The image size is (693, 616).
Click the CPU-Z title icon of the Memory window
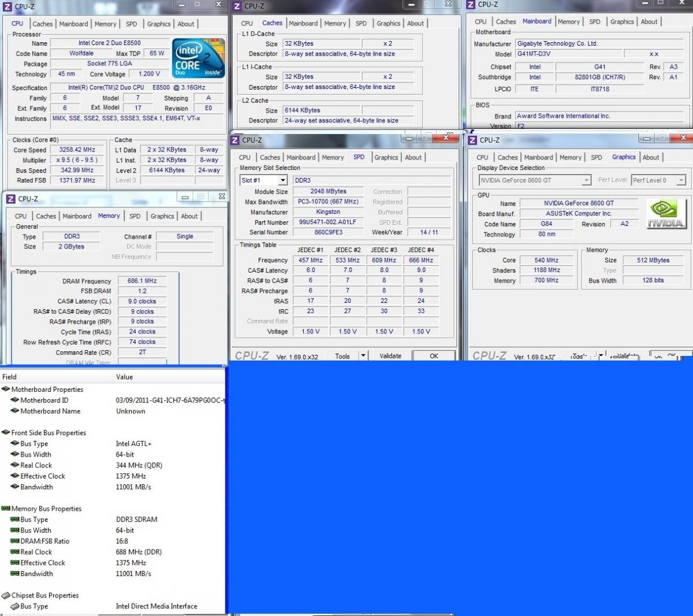(11, 199)
